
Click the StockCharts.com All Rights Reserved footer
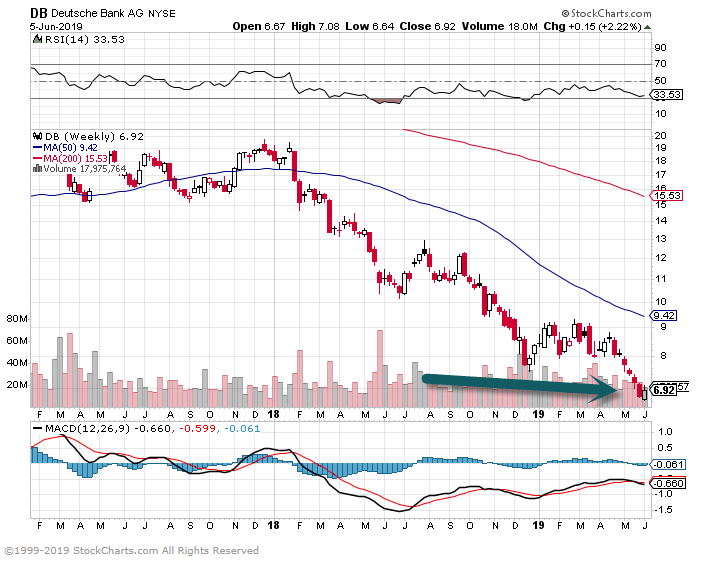tap(132, 551)
